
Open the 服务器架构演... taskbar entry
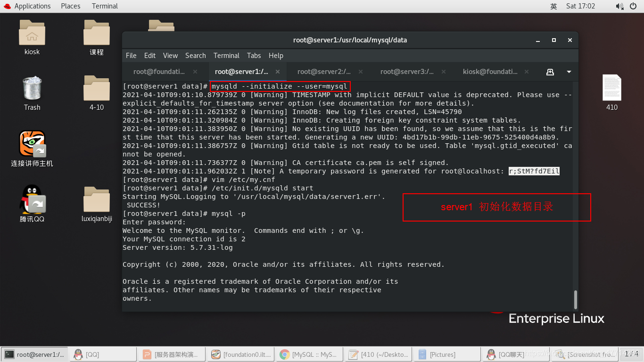[x=172, y=354]
